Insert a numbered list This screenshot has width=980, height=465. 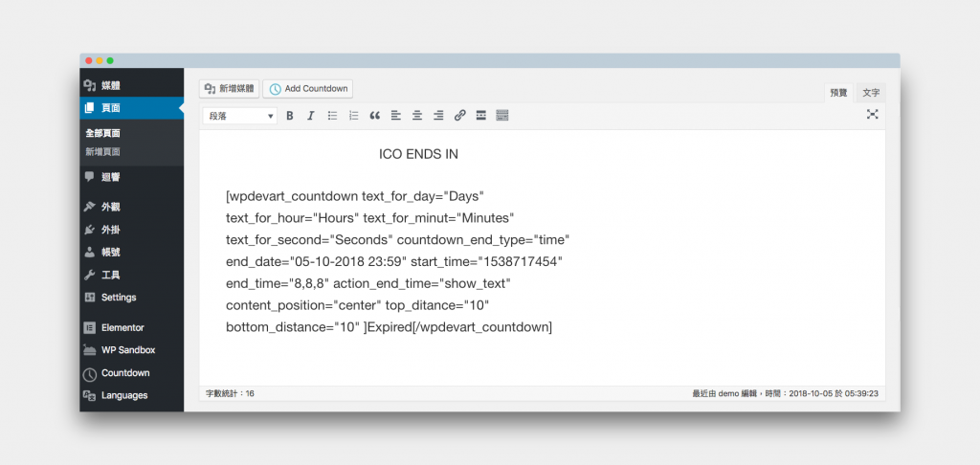(x=354, y=116)
